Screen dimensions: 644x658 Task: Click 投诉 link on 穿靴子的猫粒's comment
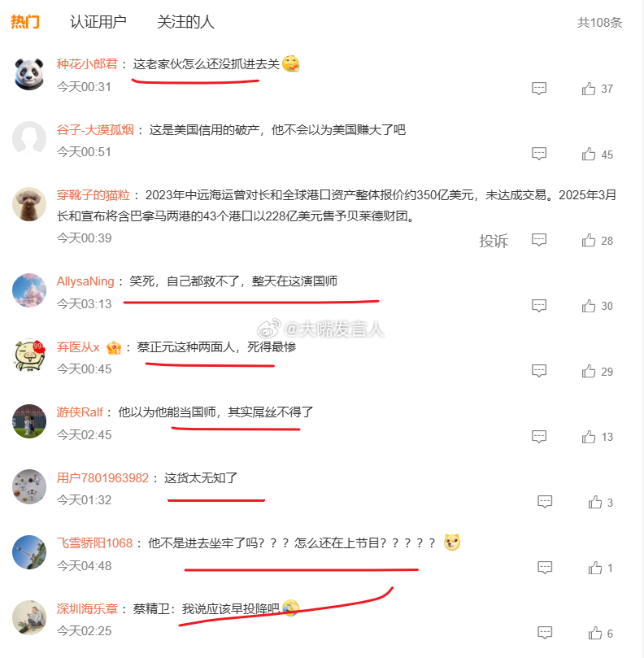(x=494, y=241)
